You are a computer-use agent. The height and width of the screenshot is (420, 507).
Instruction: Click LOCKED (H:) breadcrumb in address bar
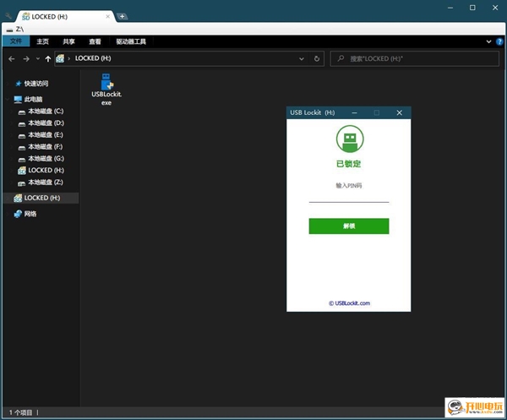pyautogui.click(x=93, y=58)
